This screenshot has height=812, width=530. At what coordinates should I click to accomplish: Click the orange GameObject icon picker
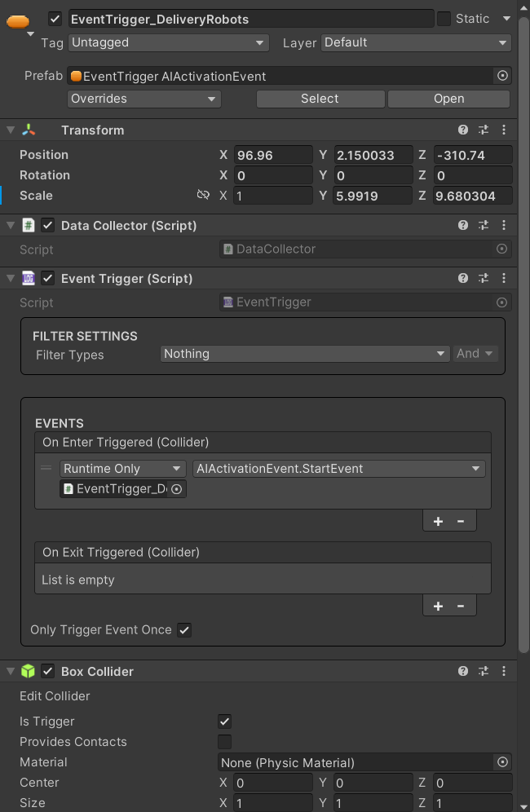[18, 22]
